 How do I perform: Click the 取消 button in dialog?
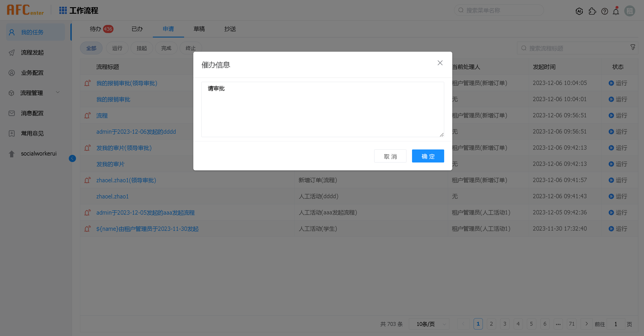click(x=390, y=156)
